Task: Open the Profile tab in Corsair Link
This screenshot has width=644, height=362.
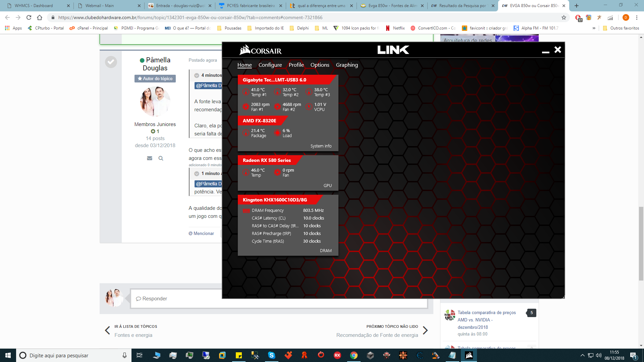Action: (296, 65)
